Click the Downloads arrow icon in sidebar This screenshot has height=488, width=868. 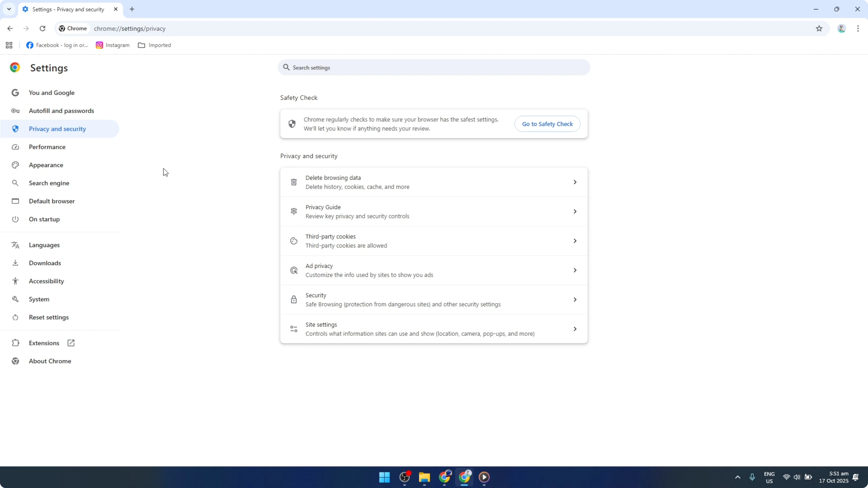point(15,263)
